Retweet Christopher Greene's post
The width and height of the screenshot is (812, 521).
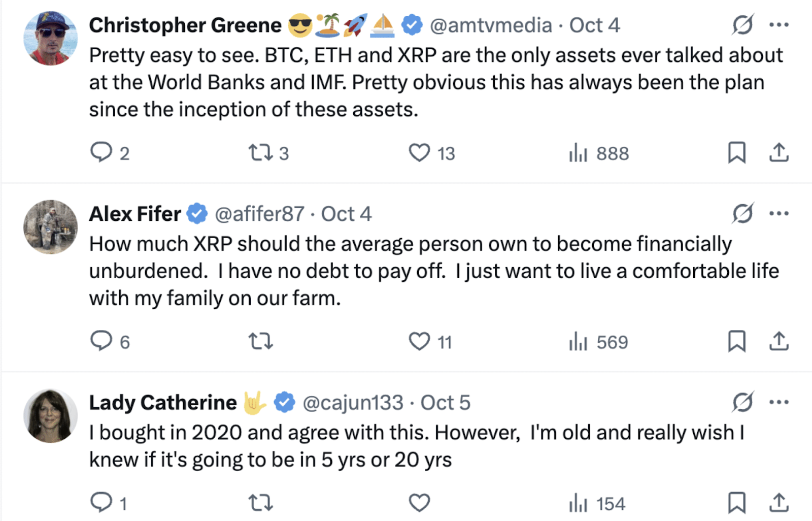point(261,152)
